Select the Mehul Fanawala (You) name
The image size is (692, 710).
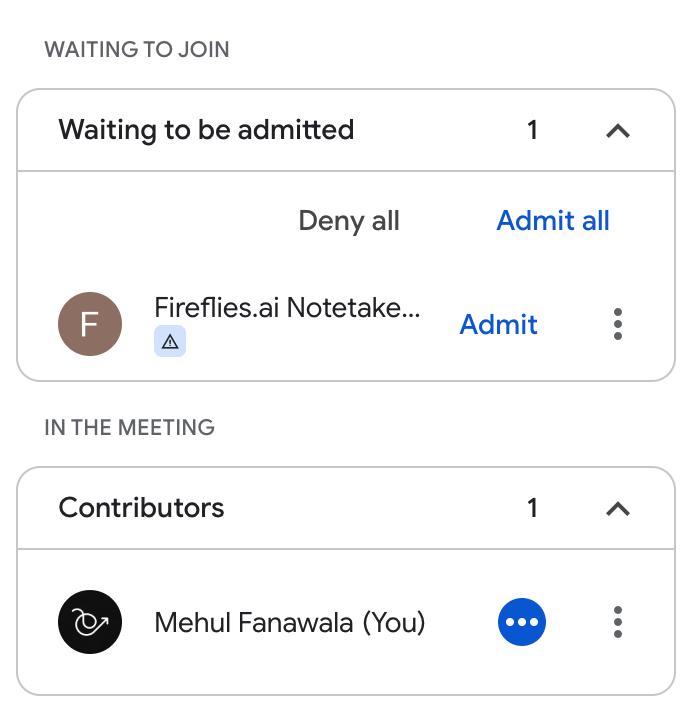pyautogui.click(x=289, y=623)
